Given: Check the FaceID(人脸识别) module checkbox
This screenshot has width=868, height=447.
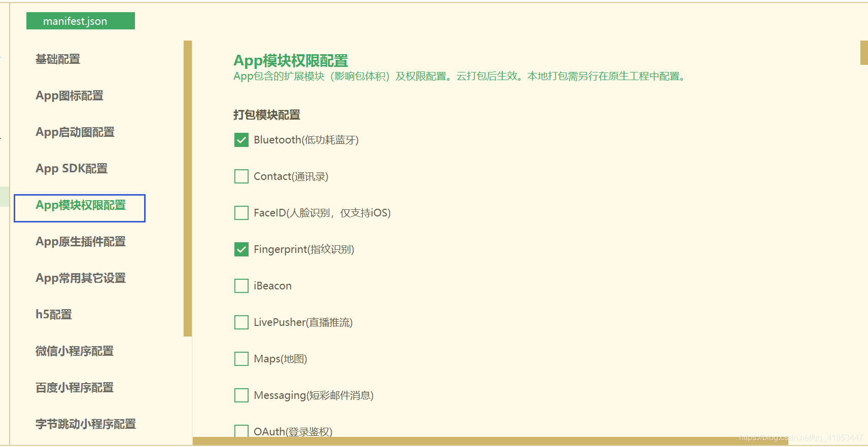Looking at the screenshot, I should (241, 213).
